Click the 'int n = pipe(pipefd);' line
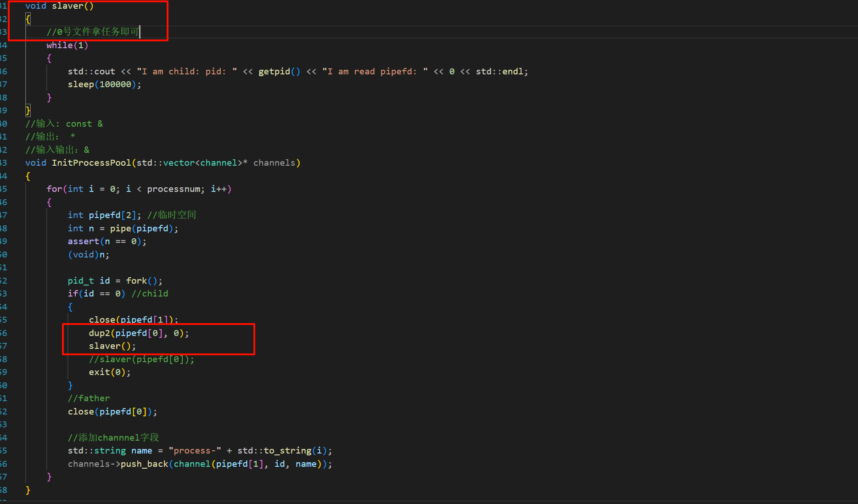 (x=123, y=228)
